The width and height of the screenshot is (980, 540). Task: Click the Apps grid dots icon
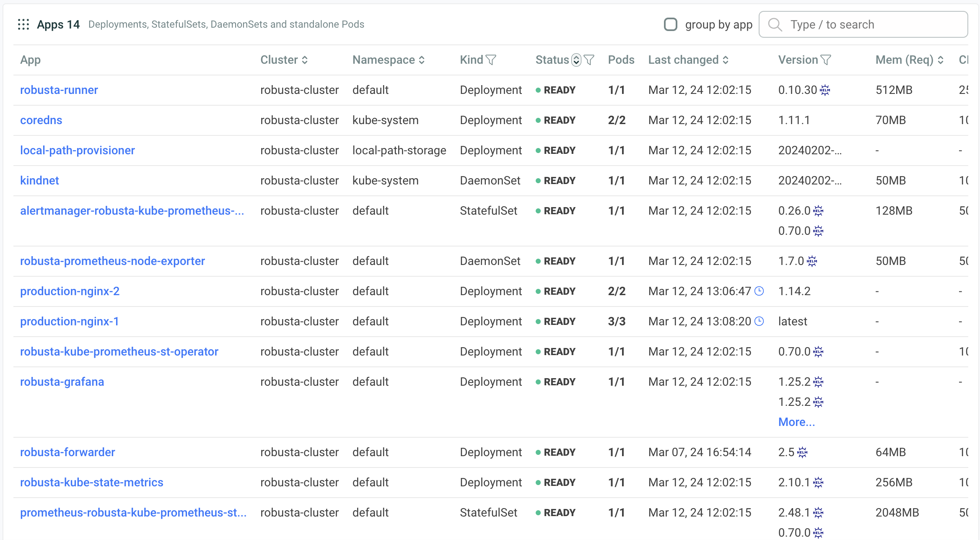(23, 24)
